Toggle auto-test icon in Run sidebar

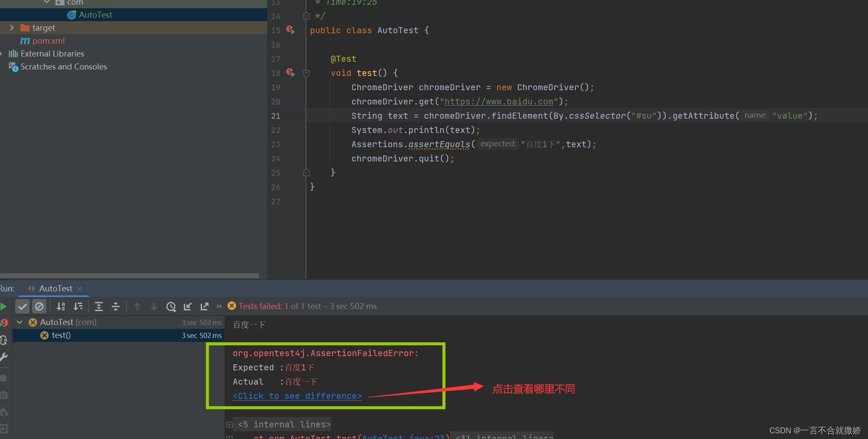(x=3, y=340)
